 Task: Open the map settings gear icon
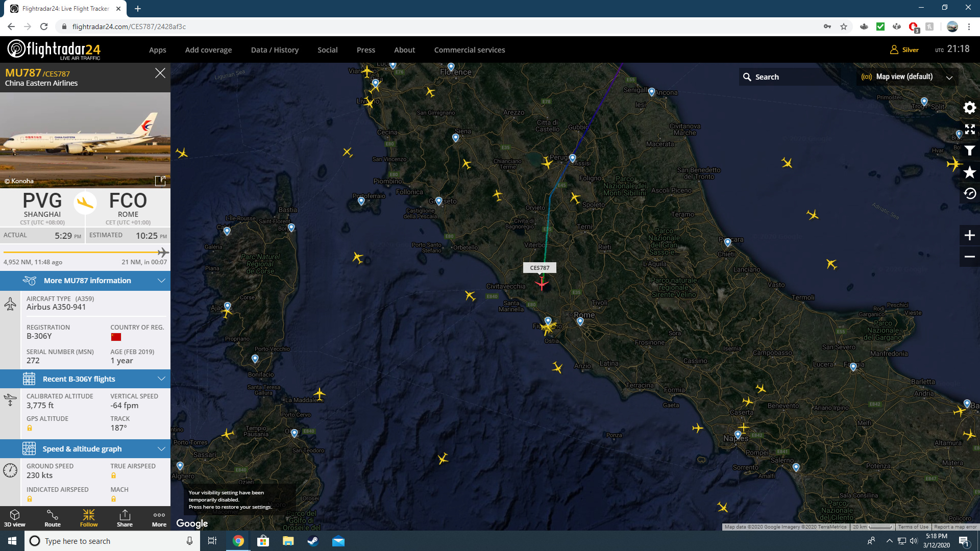tap(969, 108)
